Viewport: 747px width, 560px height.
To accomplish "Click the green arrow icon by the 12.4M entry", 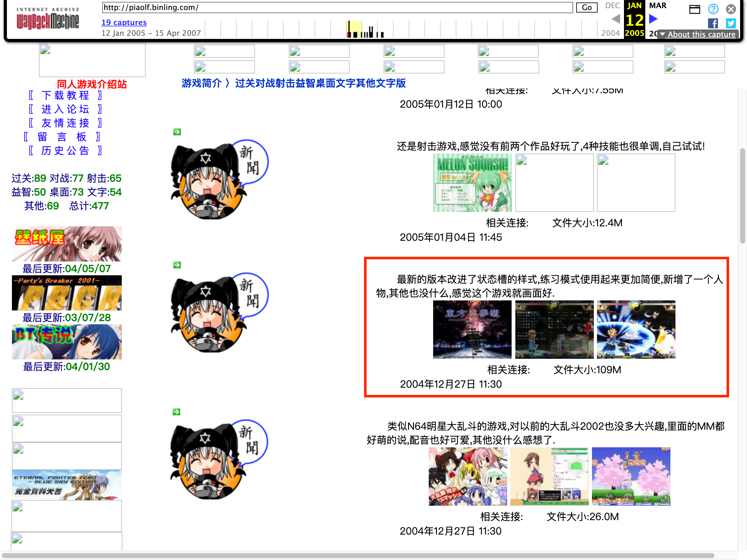I will pos(177,132).
